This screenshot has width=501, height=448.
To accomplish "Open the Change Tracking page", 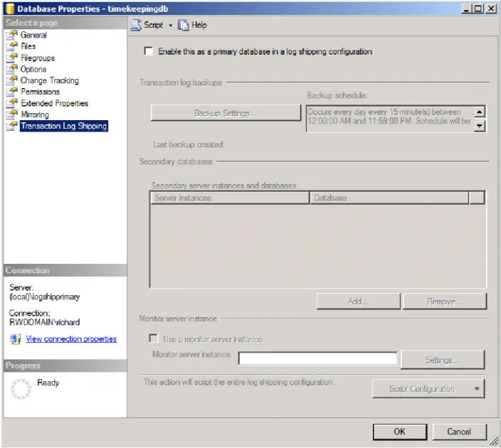I will [x=50, y=80].
